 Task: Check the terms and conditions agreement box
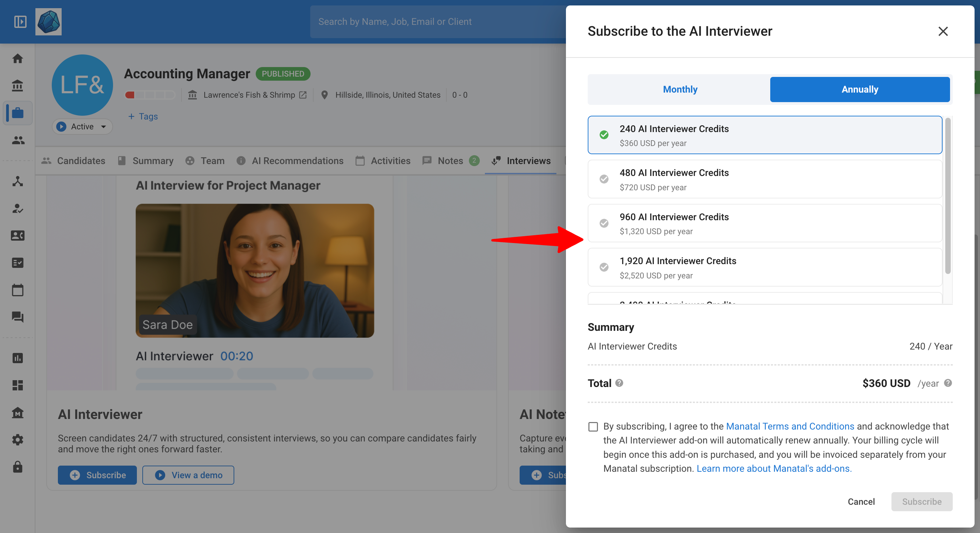593,426
